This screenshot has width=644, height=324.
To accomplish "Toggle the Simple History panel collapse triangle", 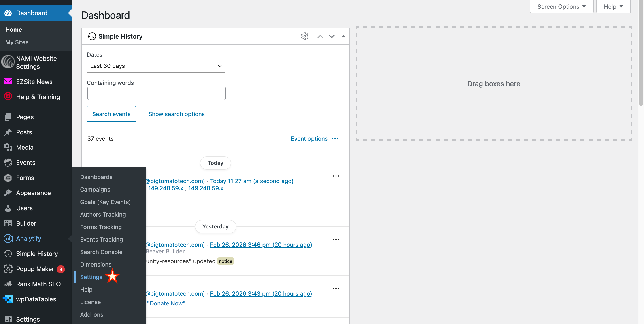I will [343, 36].
